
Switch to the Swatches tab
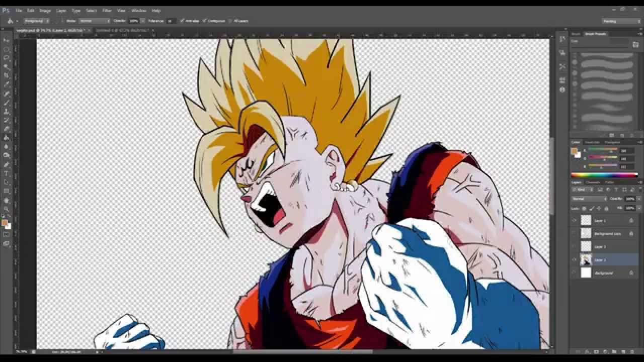[592, 142]
